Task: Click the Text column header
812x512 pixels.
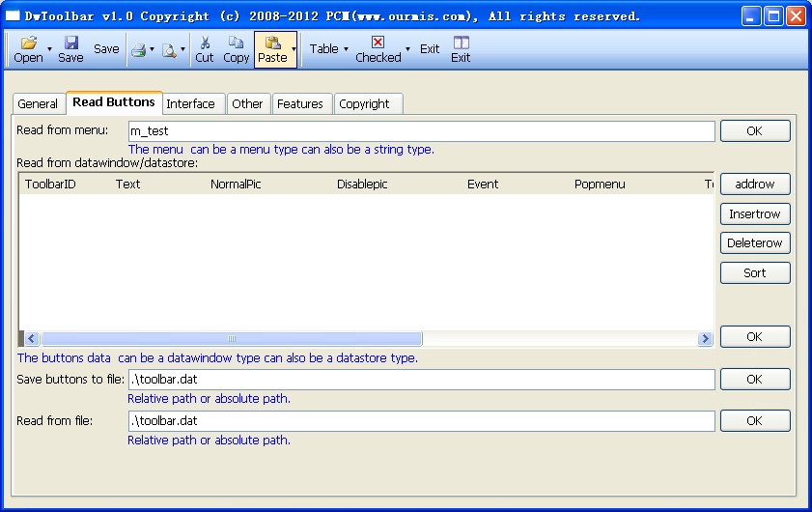Action: point(127,184)
